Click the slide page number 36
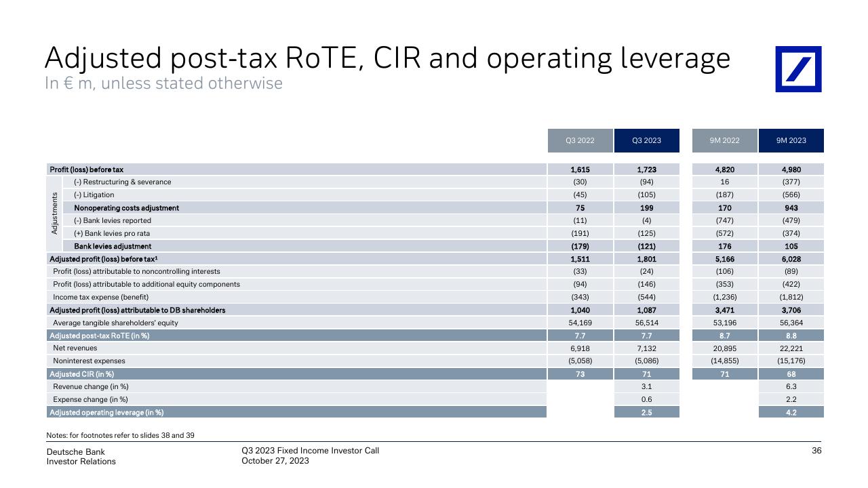The height and width of the screenshot is (488, 868). [x=816, y=451]
